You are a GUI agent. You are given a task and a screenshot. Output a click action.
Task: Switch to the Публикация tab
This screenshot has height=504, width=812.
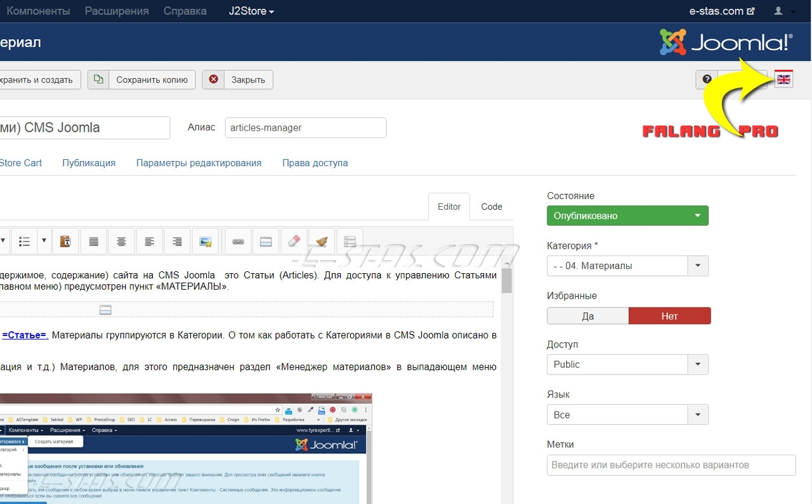point(89,163)
